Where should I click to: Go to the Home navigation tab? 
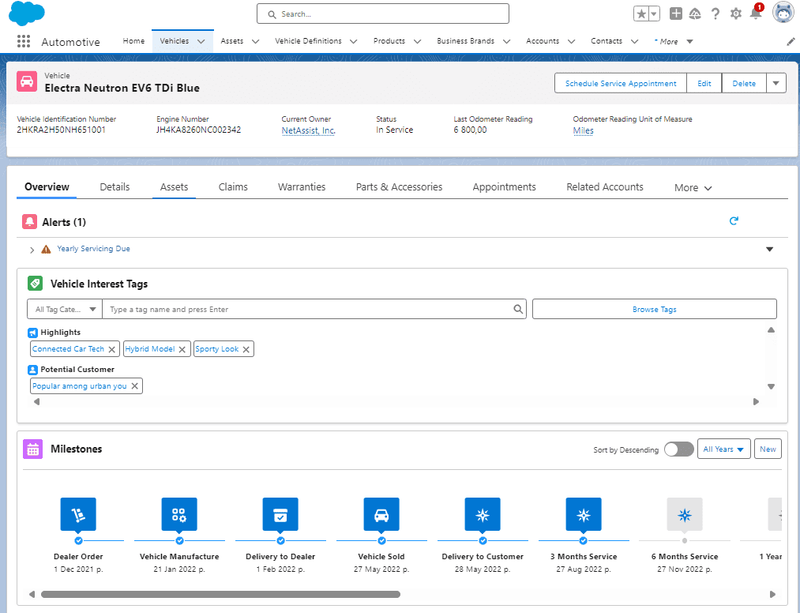[134, 41]
